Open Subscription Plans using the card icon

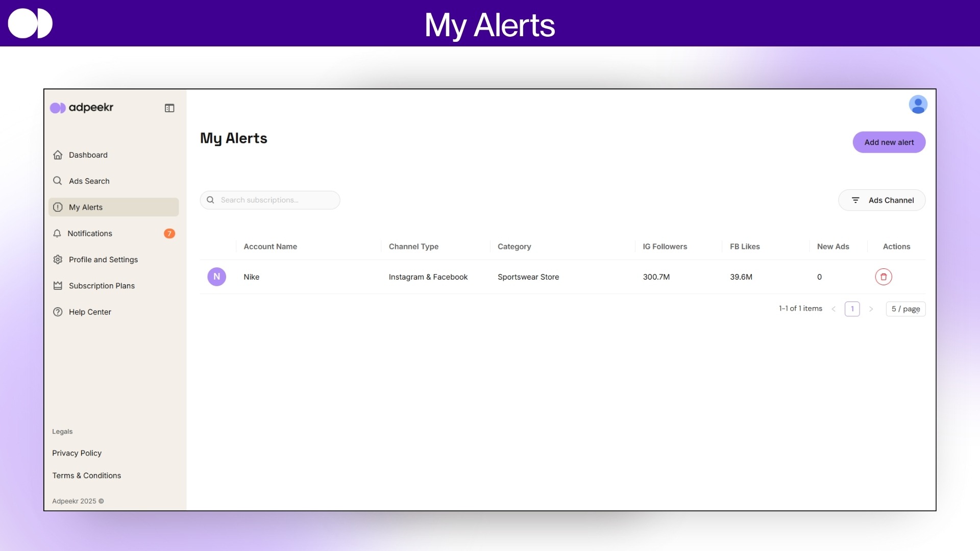click(58, 286)
